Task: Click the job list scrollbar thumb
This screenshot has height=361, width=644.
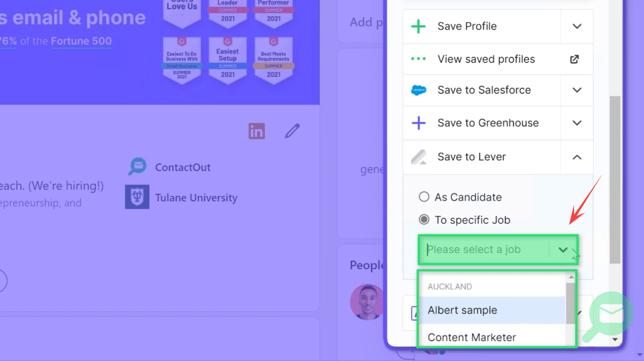Action: click(571, 304)
